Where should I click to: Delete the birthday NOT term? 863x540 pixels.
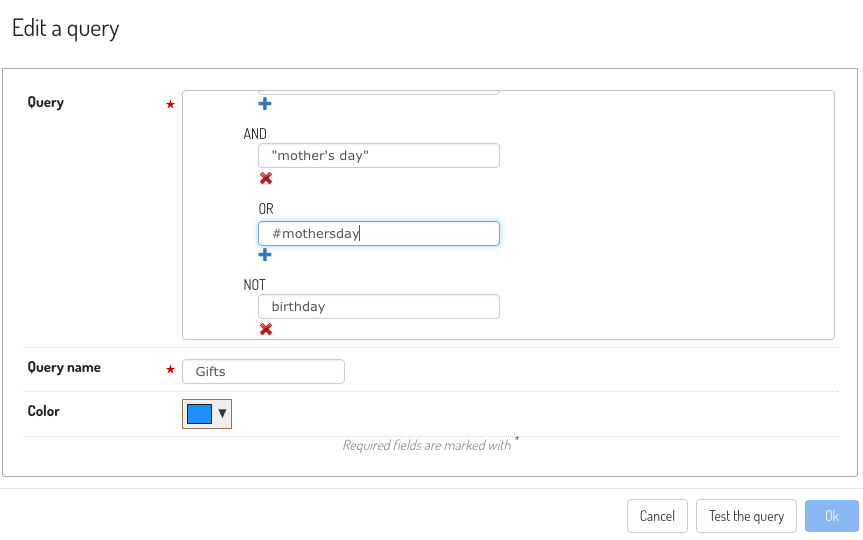[266, 329]
